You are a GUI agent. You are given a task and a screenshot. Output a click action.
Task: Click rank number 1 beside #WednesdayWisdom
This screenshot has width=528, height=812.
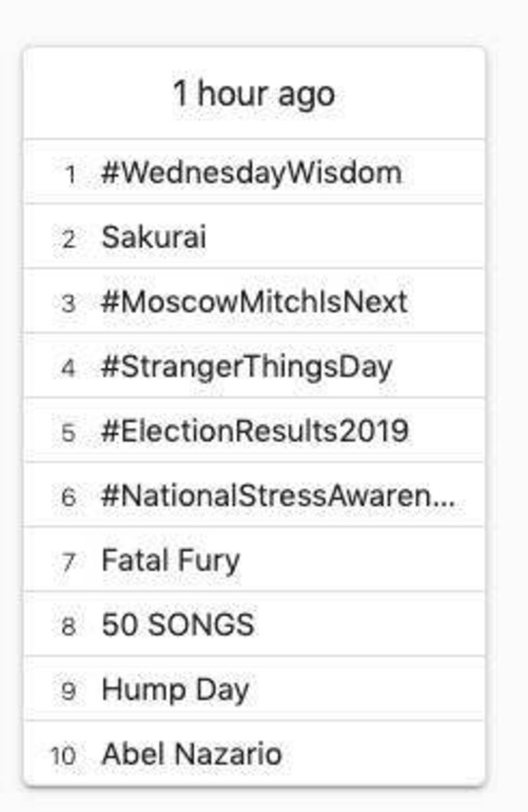(70, 175)
